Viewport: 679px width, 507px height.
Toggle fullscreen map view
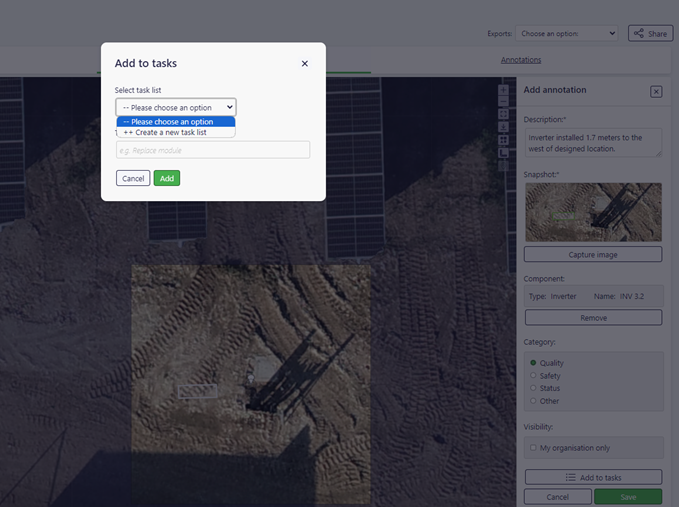(x=503, y=114)
